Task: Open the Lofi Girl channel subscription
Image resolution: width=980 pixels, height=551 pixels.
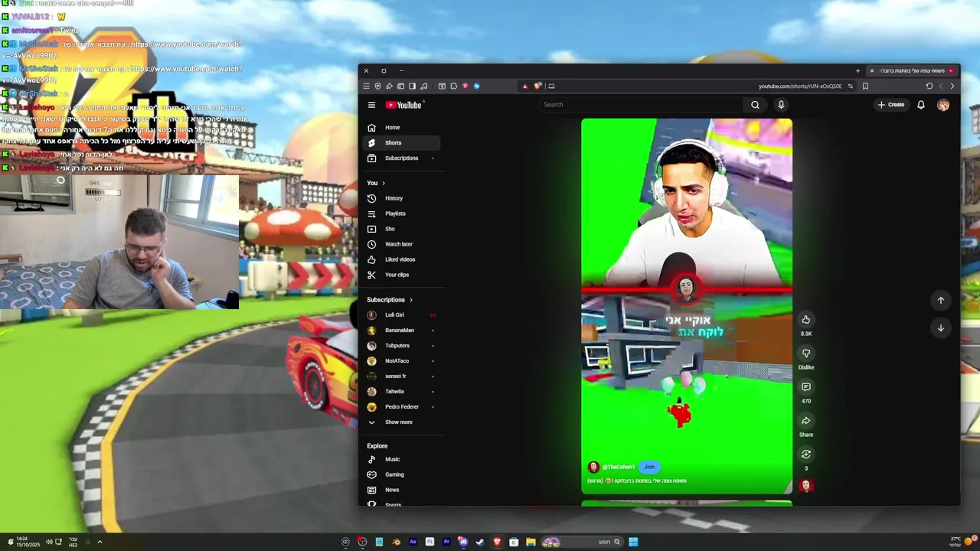Action: tap(402, 315)
